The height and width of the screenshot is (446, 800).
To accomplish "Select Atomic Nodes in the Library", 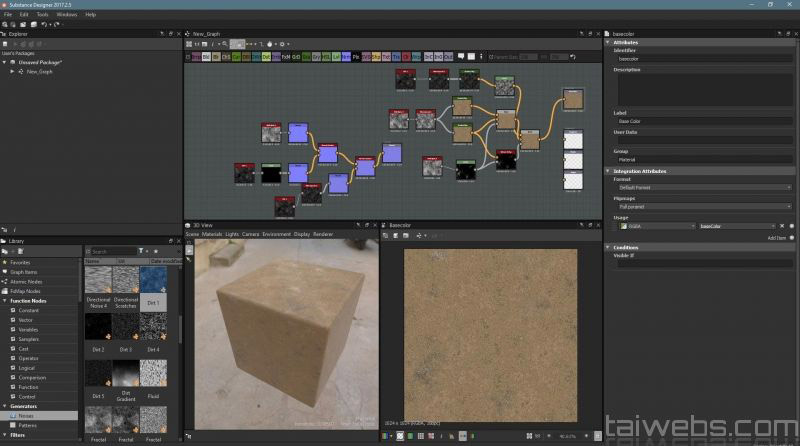I will (26, 282).
